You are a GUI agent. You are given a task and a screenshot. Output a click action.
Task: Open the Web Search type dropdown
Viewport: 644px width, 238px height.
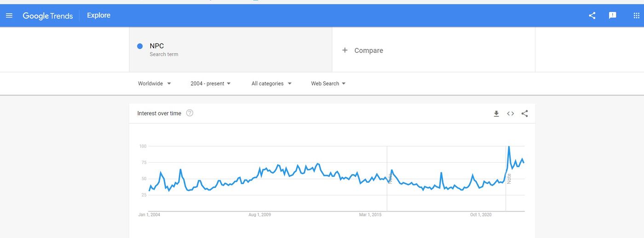[328, 84]
